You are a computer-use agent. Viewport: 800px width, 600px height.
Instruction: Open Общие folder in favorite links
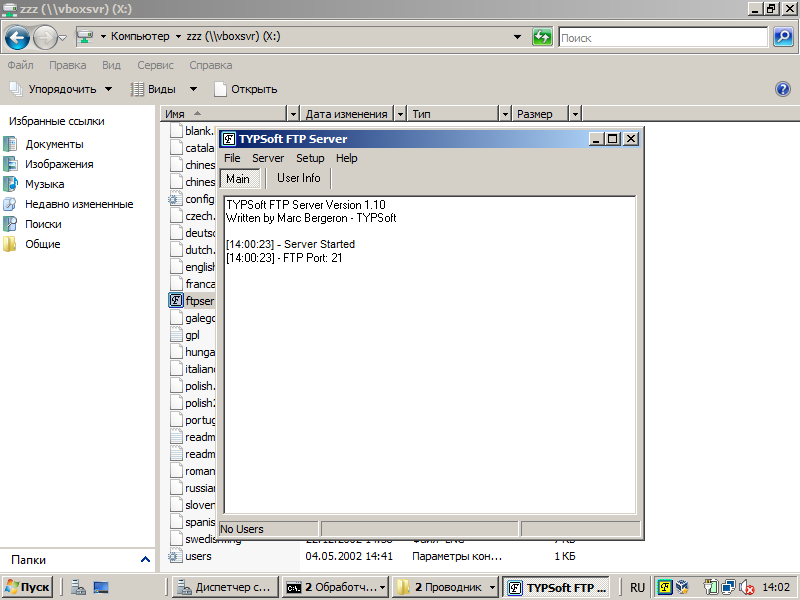coord(42,244)
